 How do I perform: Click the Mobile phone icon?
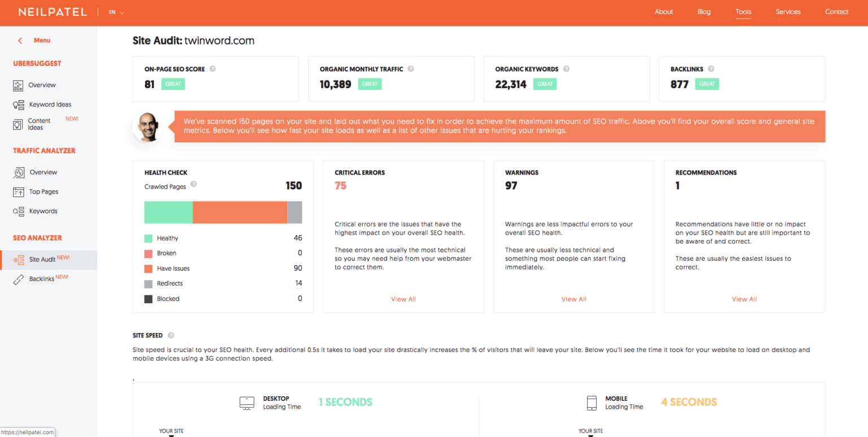pos(592,403)
